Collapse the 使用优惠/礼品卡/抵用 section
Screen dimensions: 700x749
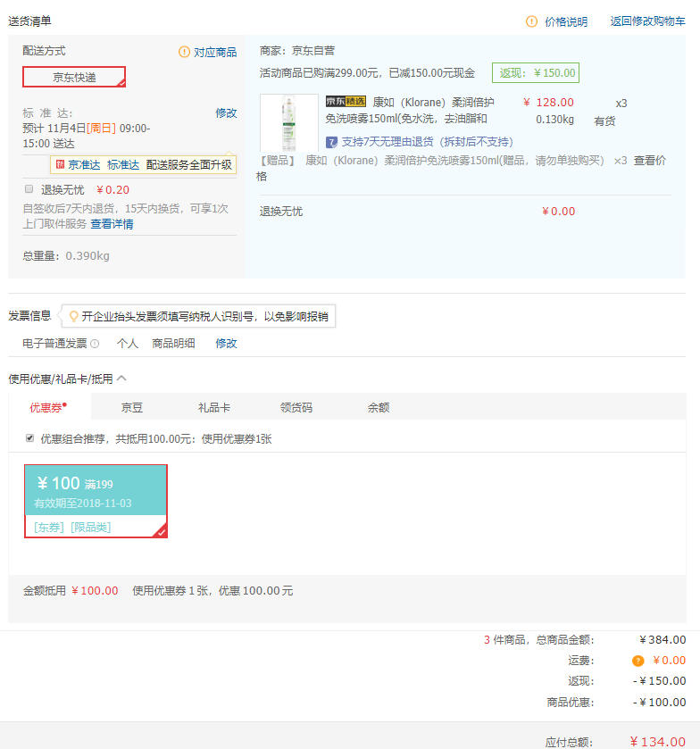point(121,379)
